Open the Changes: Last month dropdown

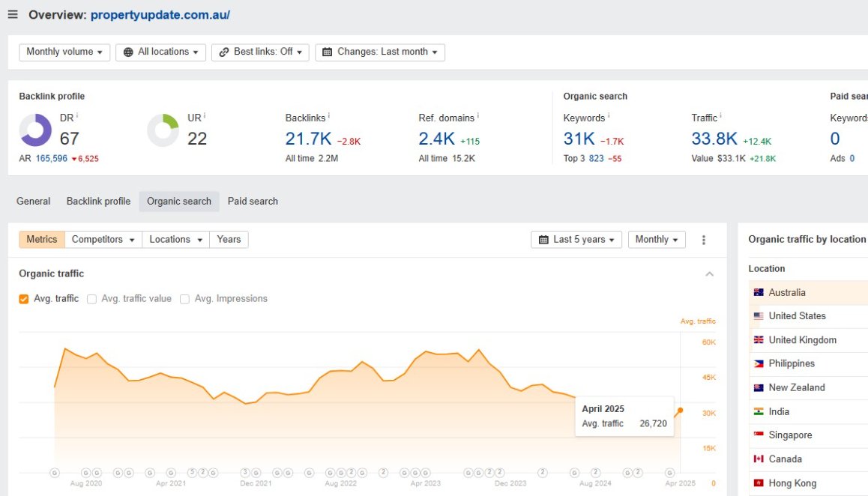point(380,52)
